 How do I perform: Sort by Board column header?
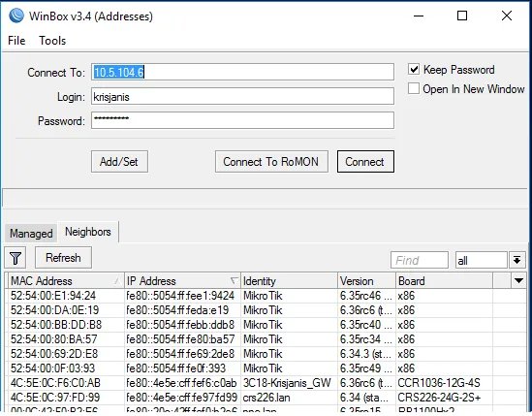pos(444,281)
